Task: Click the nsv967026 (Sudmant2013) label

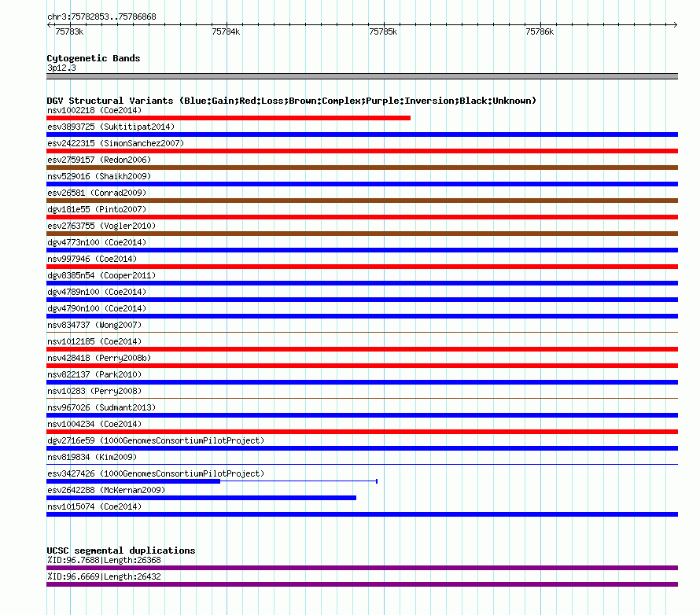Action: coord(101,407)
